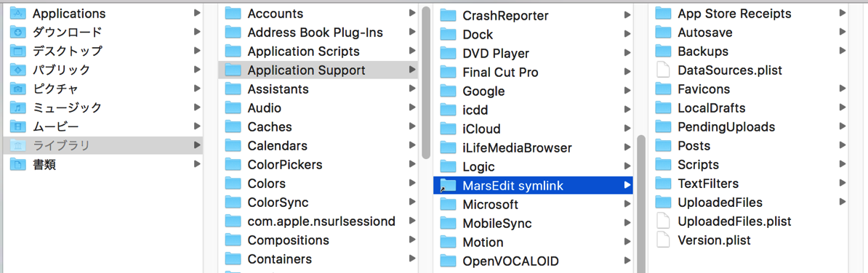This screenshot has height=273, width=868.
Task: Click the パブリック folder icon
Action: pos(18,70)
